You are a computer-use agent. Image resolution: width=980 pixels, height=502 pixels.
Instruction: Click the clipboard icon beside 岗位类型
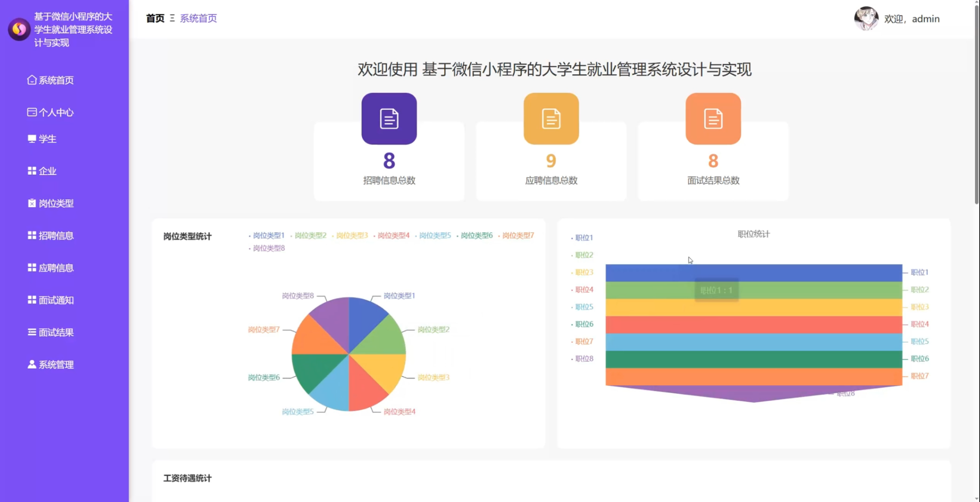point(32,203)
